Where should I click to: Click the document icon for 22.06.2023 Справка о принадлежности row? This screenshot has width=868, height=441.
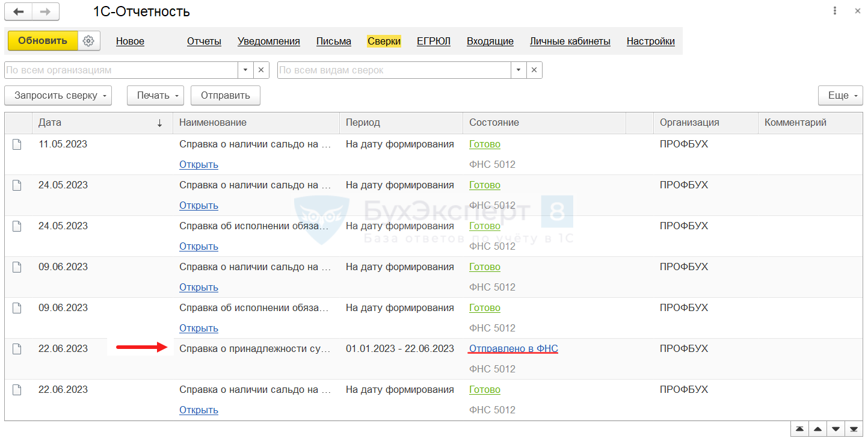[17, 349]
